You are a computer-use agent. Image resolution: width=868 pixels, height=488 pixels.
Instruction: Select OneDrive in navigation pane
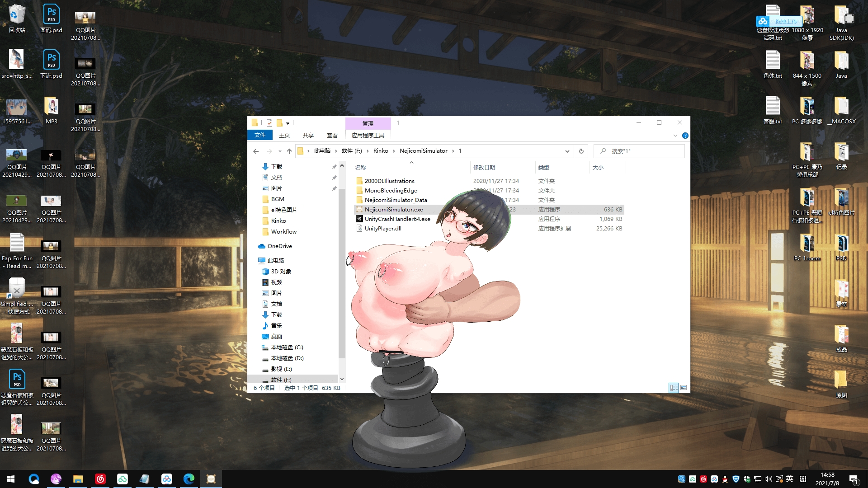click(279, 246)
